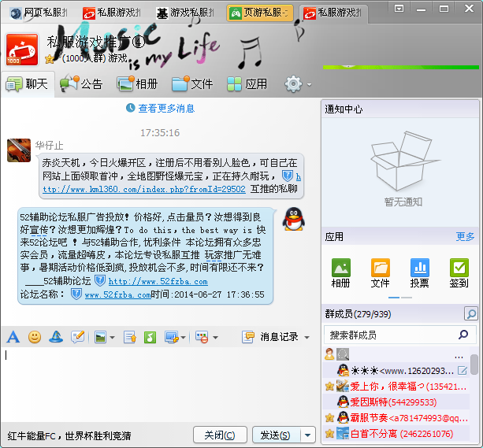Expand the screen capture dropdown arrow

click(x=183, y=338)
